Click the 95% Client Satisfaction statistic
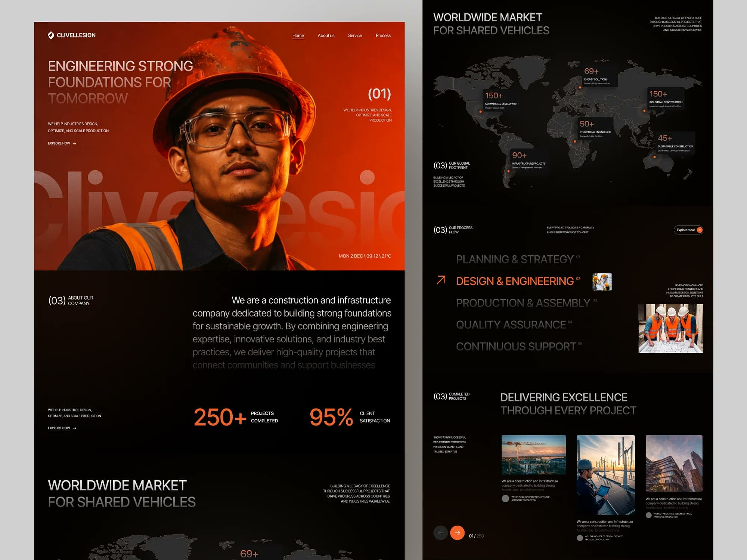The height and width of the screenshot is (560, 747). point(350,417)
